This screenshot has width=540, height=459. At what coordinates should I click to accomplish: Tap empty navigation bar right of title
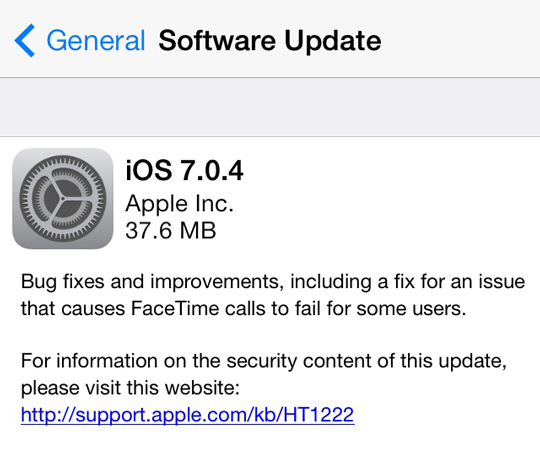pos(460,39)
